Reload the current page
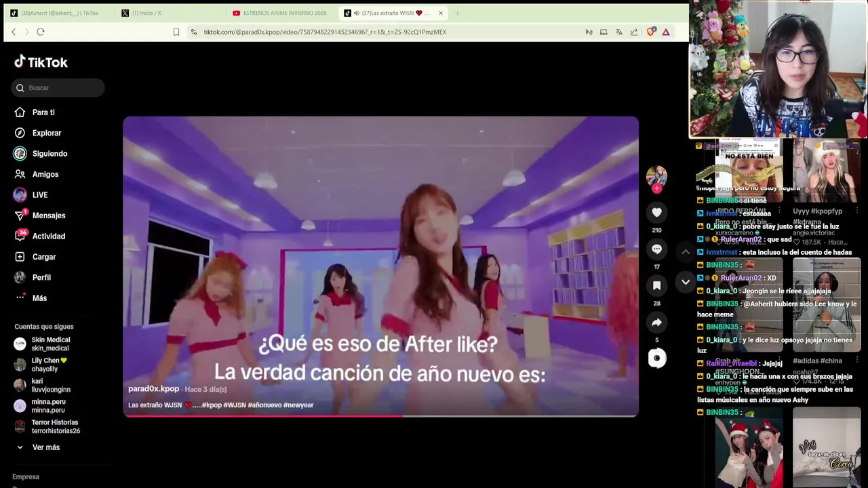Viewport: 868px width, 488px height. tap(41, 32)
